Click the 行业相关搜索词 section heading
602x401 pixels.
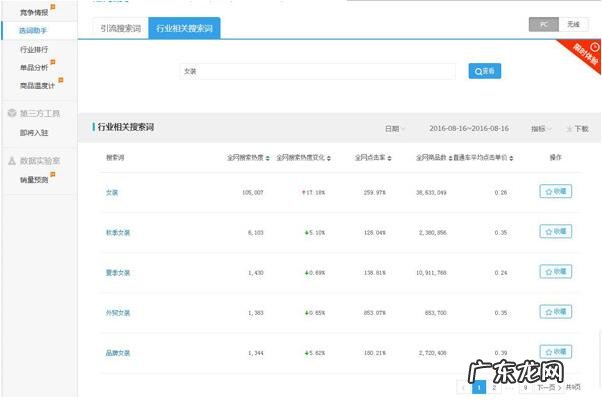(126, 127)
